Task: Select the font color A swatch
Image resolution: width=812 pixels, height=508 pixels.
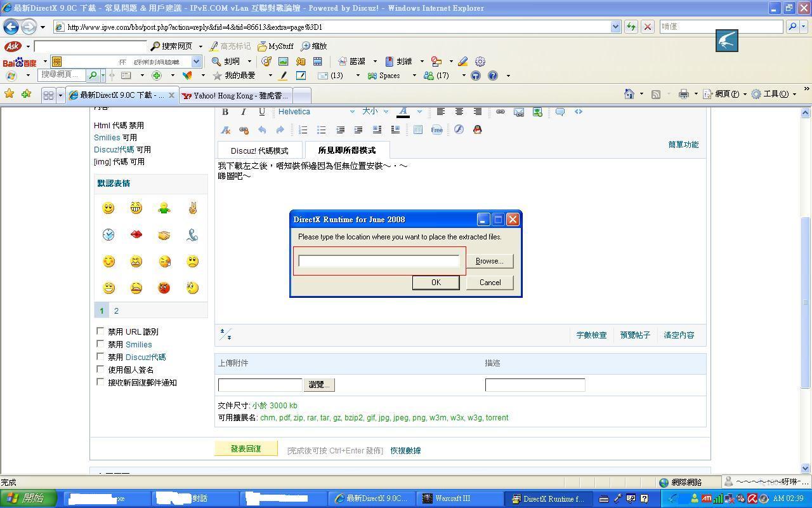Action: (403, 112)
